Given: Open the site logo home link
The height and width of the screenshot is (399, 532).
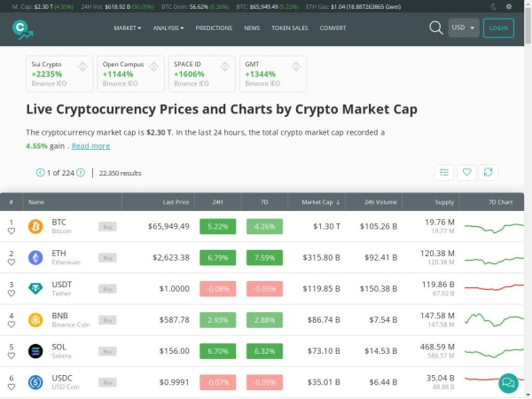Looking at the screenshot, I should point(23,30).
